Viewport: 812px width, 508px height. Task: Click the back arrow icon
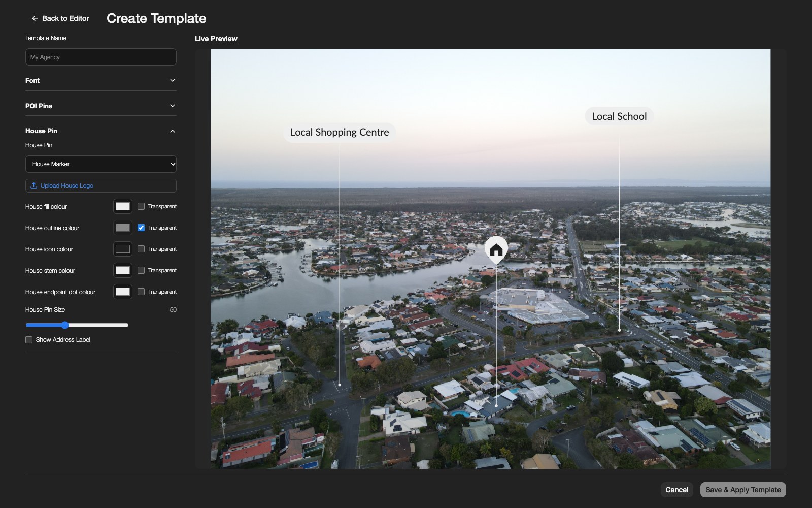click(x=35, y=18)
